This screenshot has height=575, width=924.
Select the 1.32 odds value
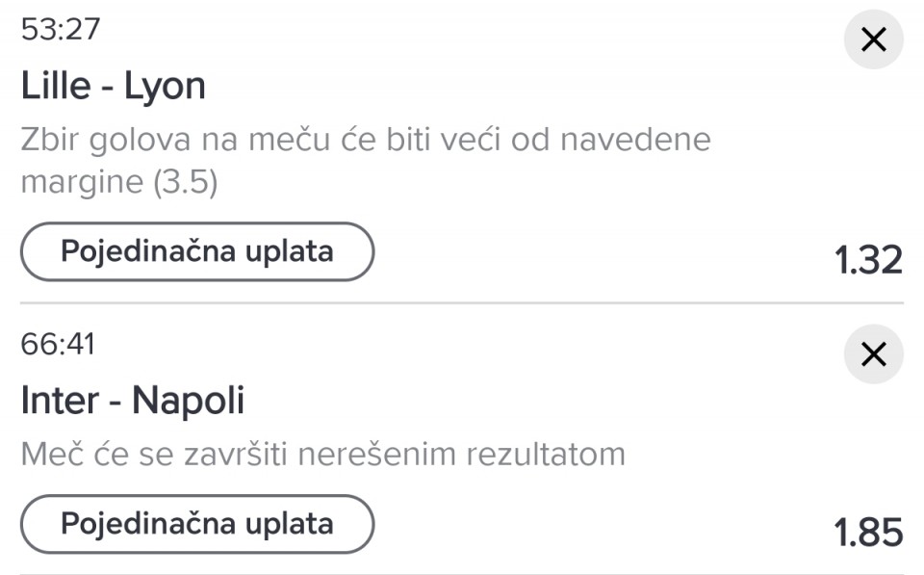pos(867,260)
